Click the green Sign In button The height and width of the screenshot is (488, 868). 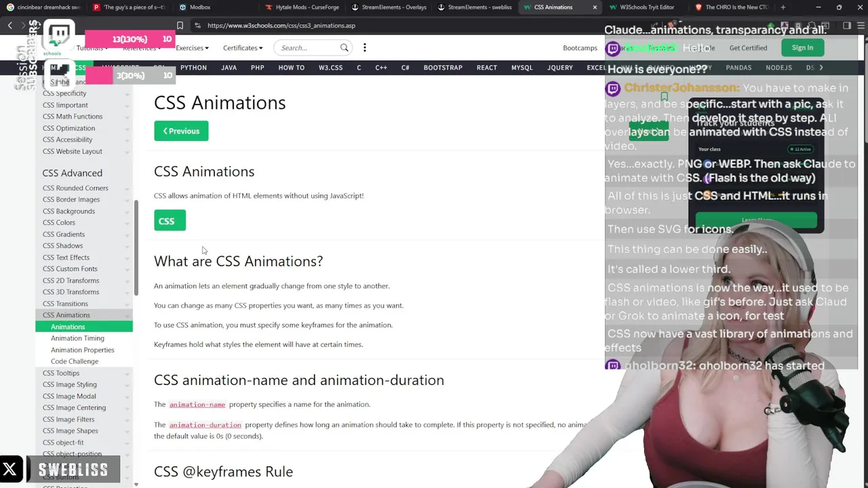pyautogui.click(x=802, y=47)
